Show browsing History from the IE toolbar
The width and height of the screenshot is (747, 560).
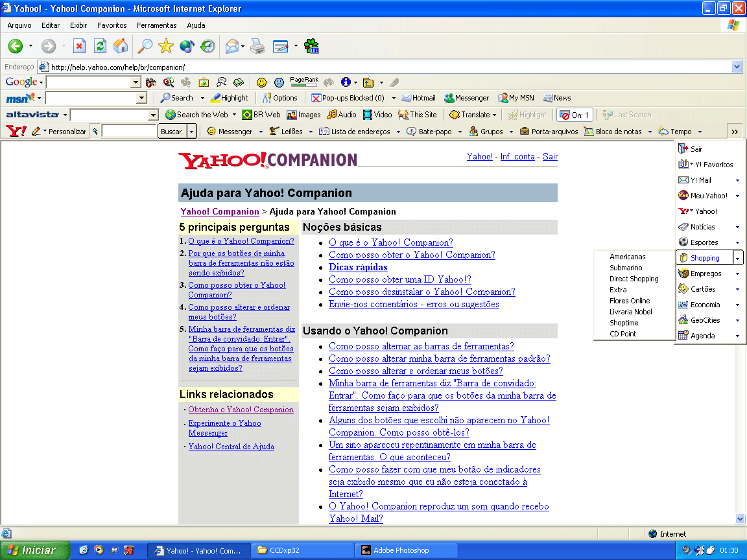tap(207, 46)
